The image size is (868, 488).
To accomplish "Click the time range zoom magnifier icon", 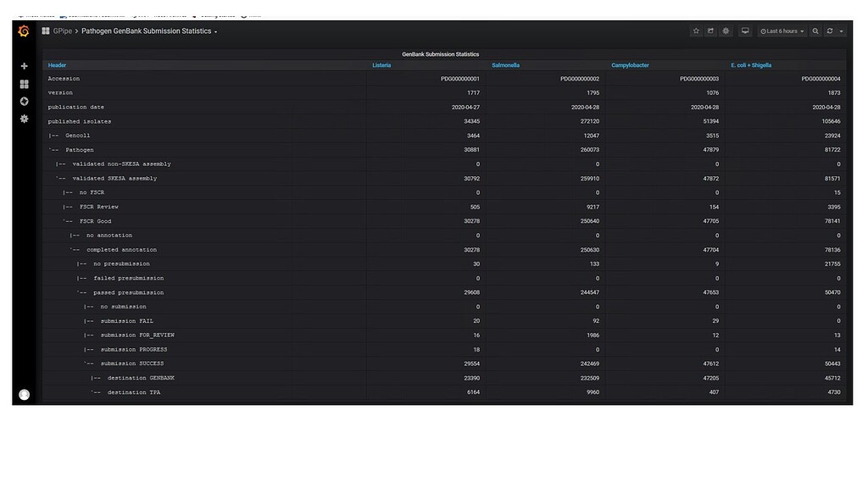I will (815, 30).
